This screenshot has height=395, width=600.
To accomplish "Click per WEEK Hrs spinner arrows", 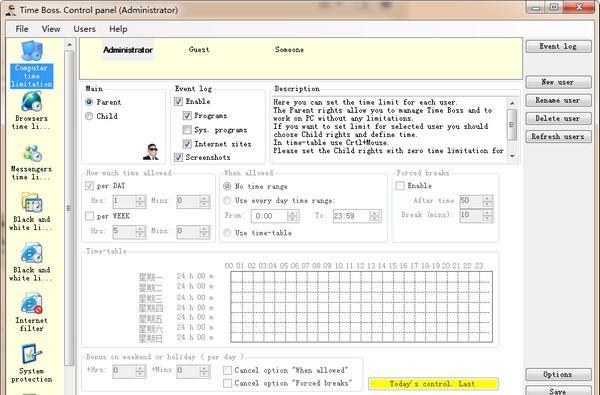I will pyautogui.click(x=140, y=232).
